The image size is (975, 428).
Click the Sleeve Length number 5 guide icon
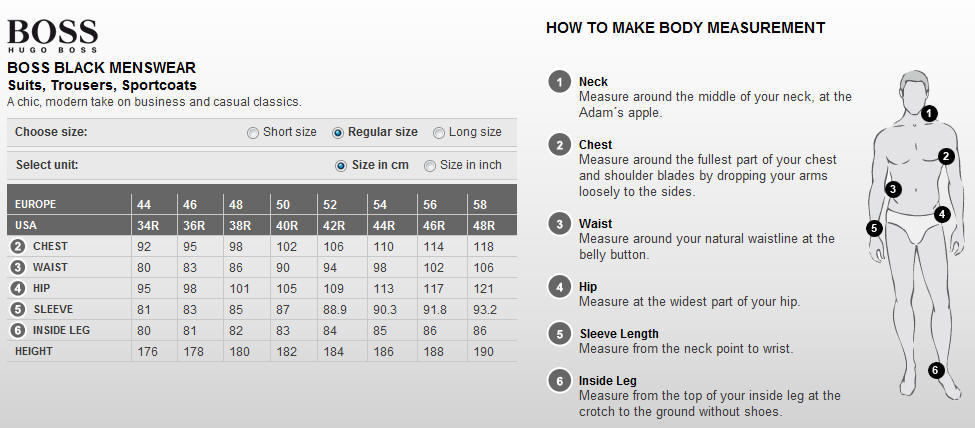click(x=560, y=334)
